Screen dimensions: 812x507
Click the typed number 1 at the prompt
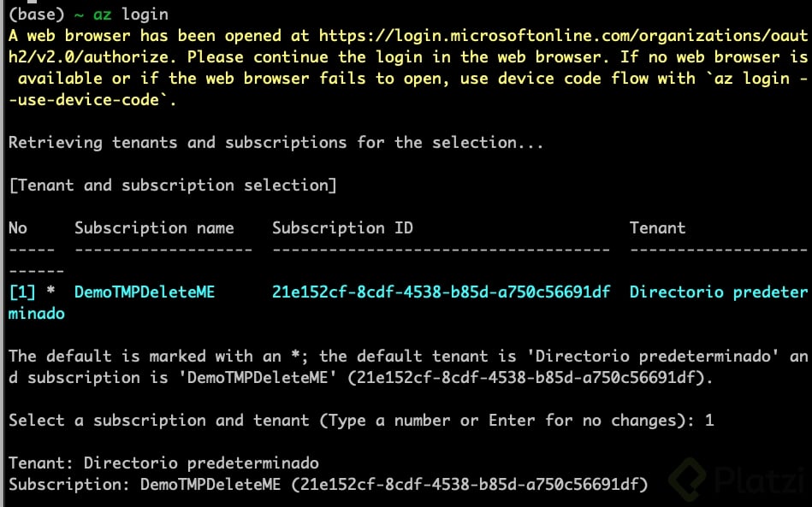[x=709, y=420]
